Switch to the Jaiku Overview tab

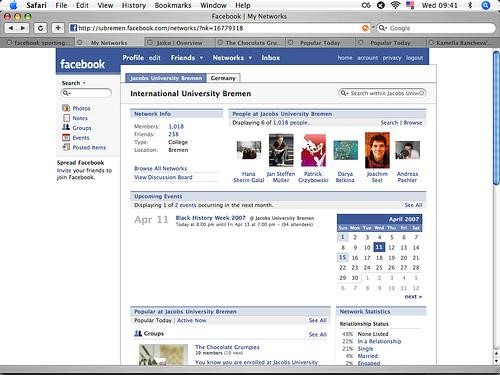(x=179, y=43)
